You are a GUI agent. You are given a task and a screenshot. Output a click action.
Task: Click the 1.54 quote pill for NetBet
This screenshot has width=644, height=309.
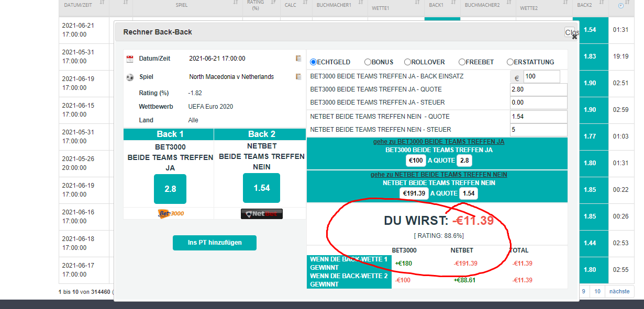468,193
